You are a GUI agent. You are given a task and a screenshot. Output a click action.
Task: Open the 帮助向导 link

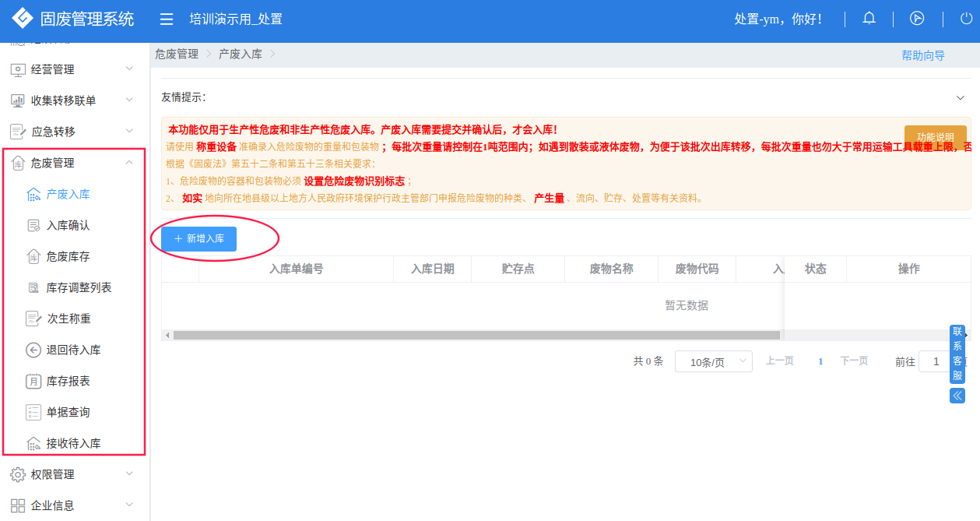(923, 55)
